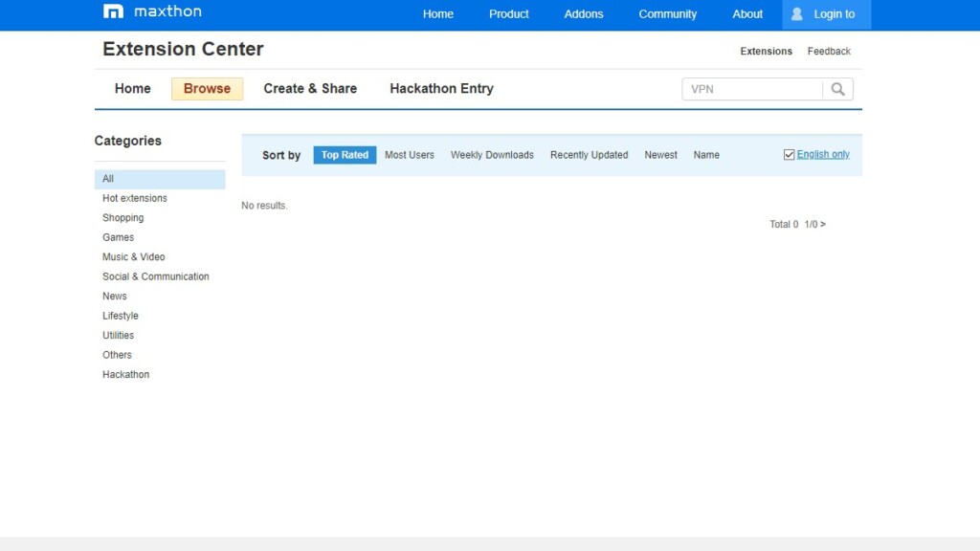Toggle the English only checkbox
The height and width of the screenshot is (551, 980).
(x=789, y=154)
